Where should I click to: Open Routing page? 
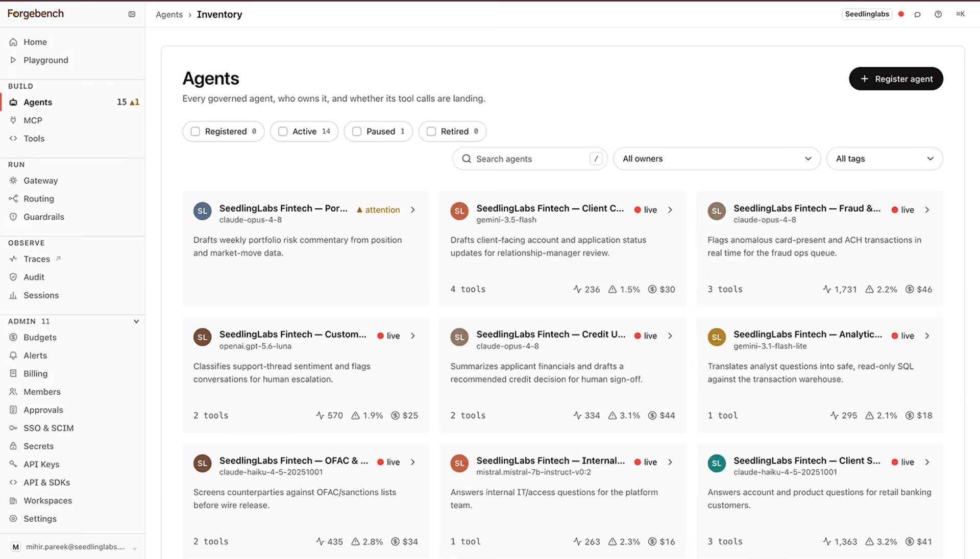(x=38, y=199)
